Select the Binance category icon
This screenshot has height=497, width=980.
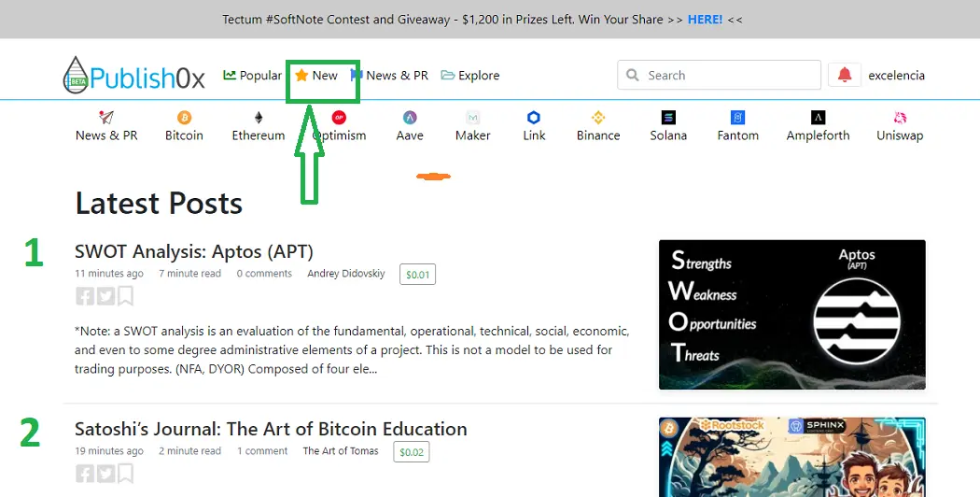[598, 117]
